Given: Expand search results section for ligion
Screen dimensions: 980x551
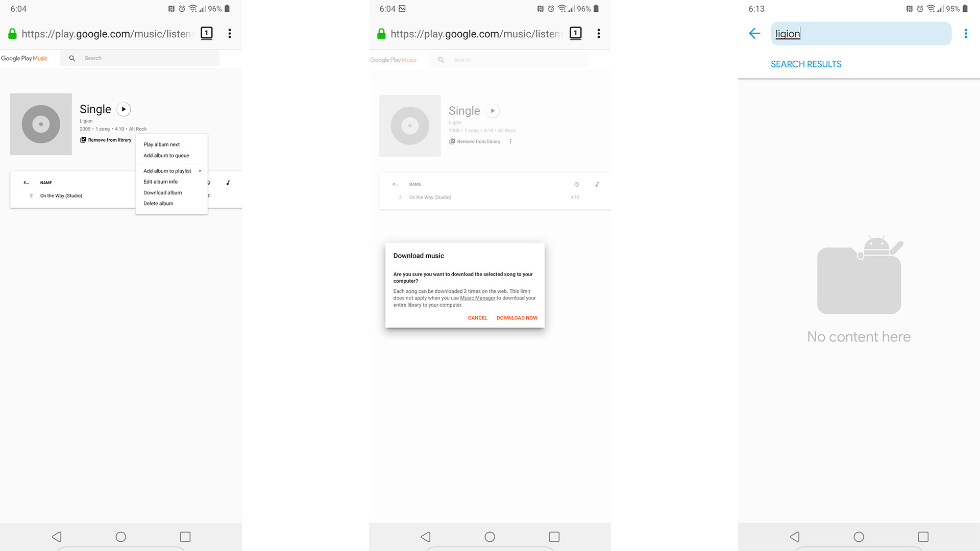Looking at the screenshot, I should click(x=805, y=64).
